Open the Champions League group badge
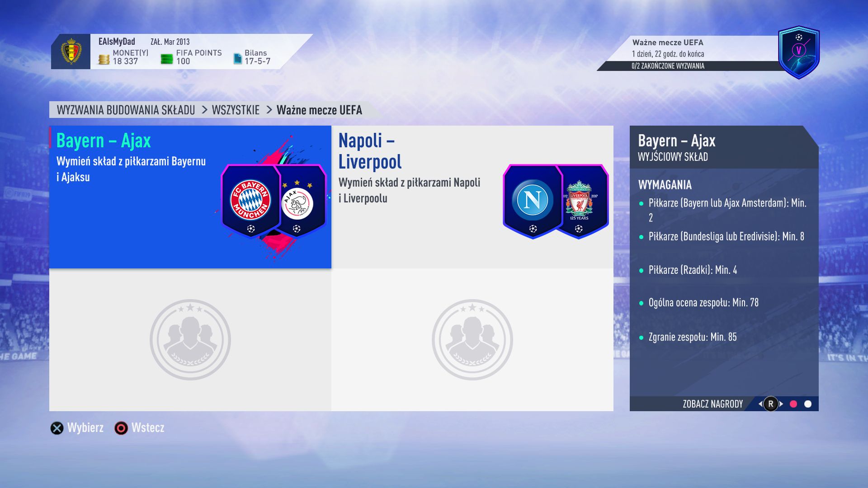Viewport: 868px width, 488px height. pos(799,52)
